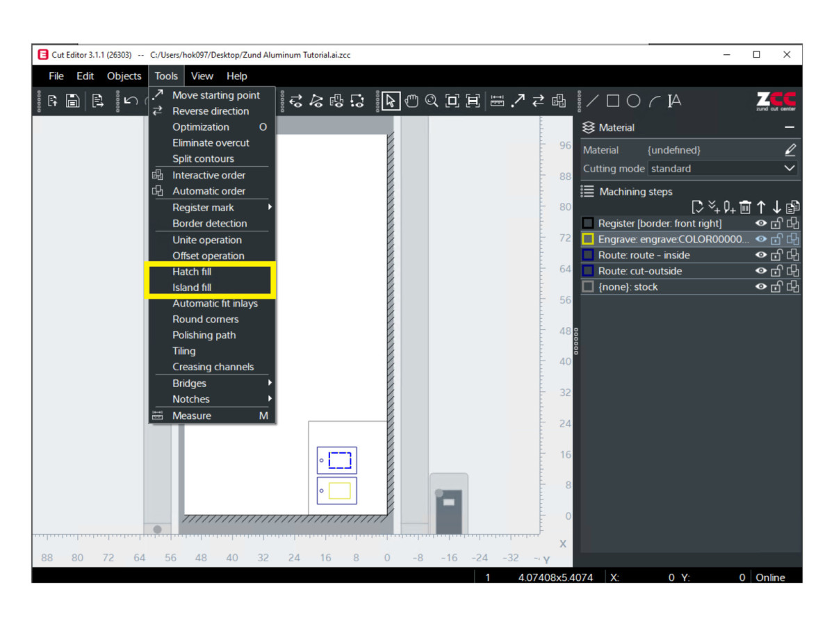Move machining step up with arrow
This screenshot has height=644, width=834.
[761, 207]
